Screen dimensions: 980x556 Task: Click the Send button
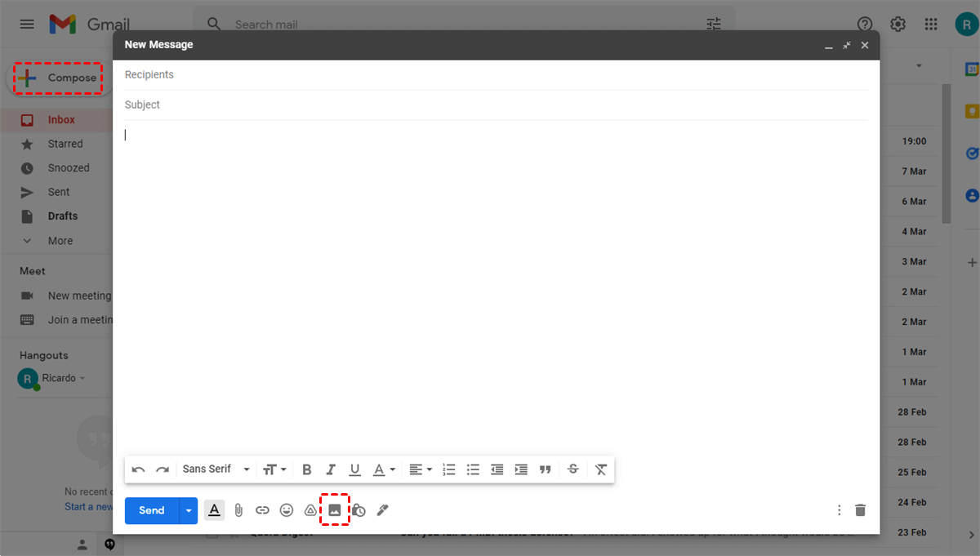[x=152, y=510]
